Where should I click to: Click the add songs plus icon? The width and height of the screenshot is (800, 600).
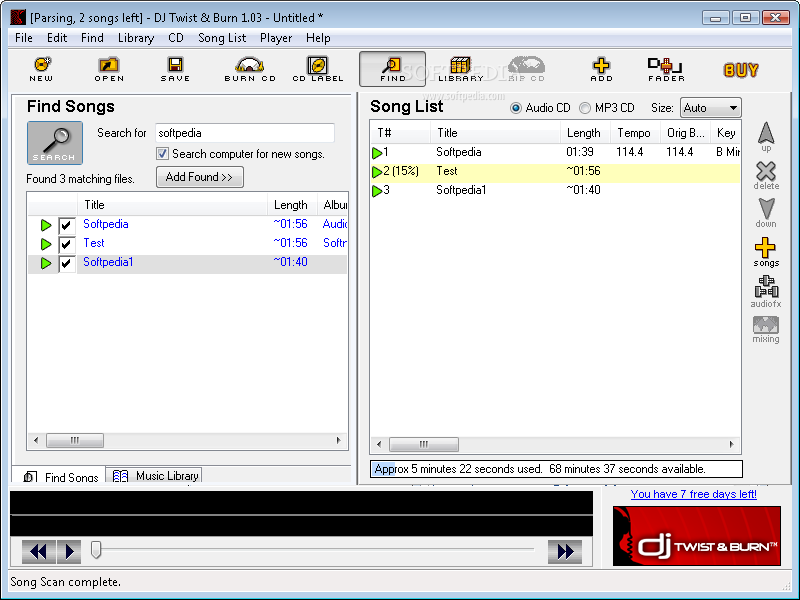(x=766, y=252)
